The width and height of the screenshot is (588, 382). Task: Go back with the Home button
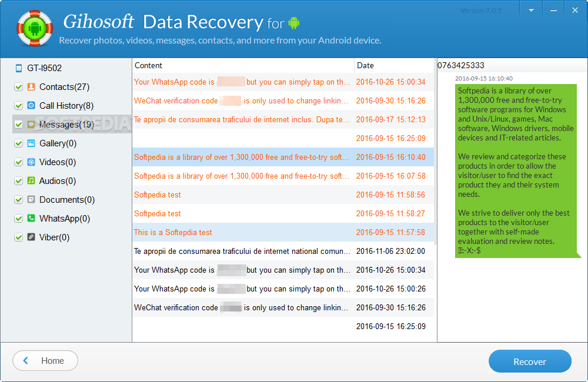point(45,361)
